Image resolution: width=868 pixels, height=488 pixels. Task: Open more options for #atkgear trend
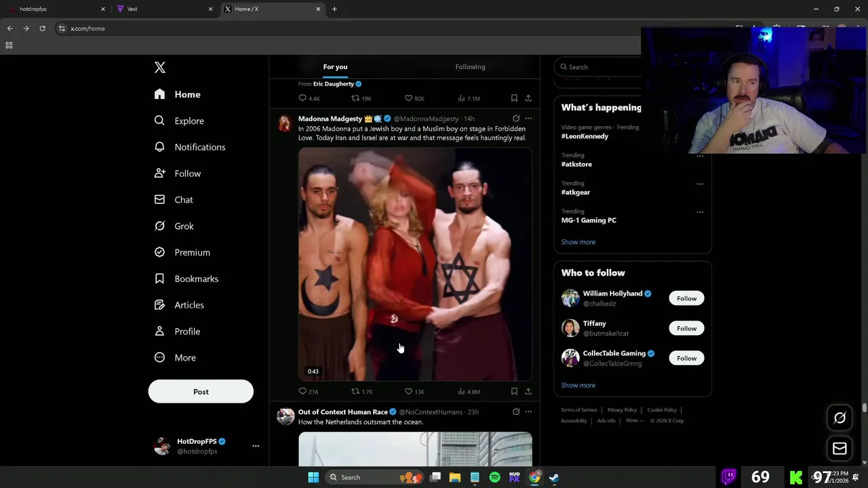[x=700, y=184]
